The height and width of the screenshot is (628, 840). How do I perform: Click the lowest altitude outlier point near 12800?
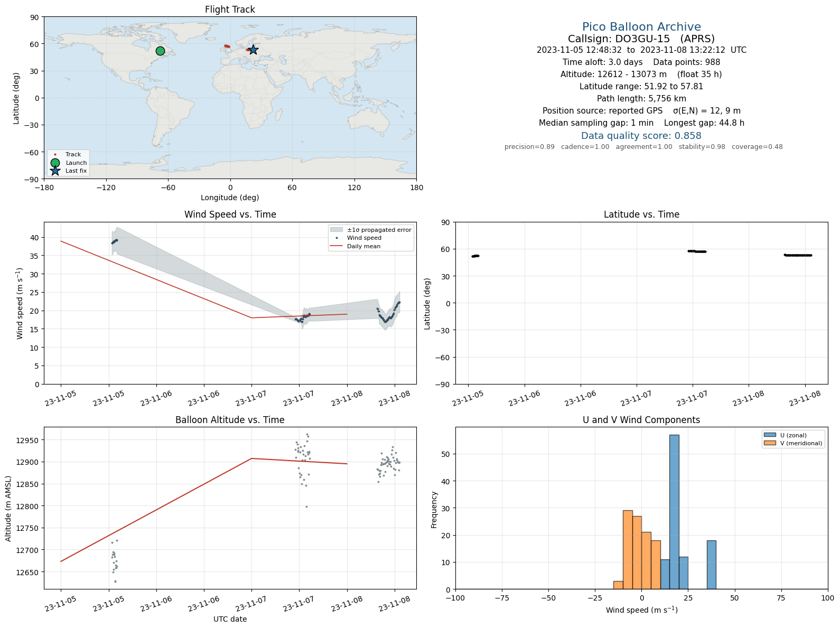point(306,507)
